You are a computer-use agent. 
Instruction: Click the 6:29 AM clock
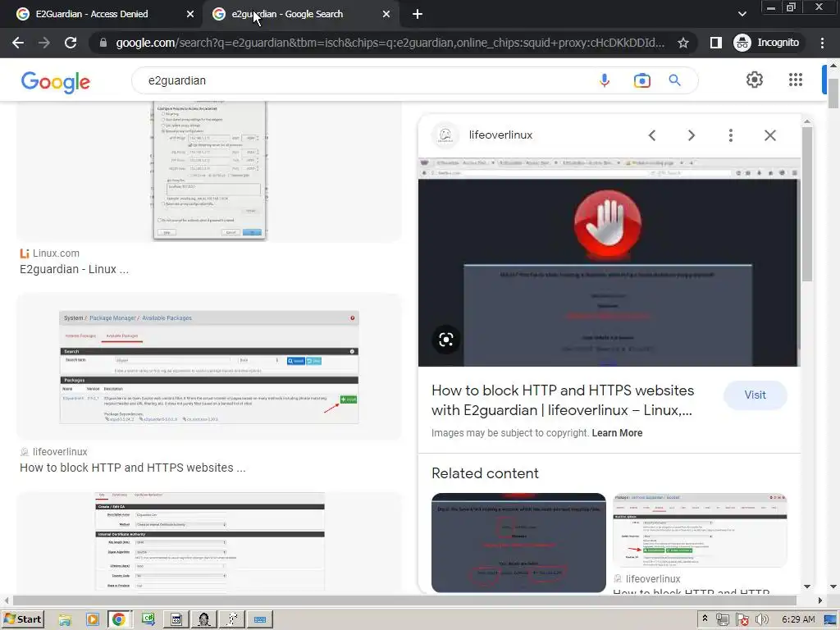click(x=798, y=620)
